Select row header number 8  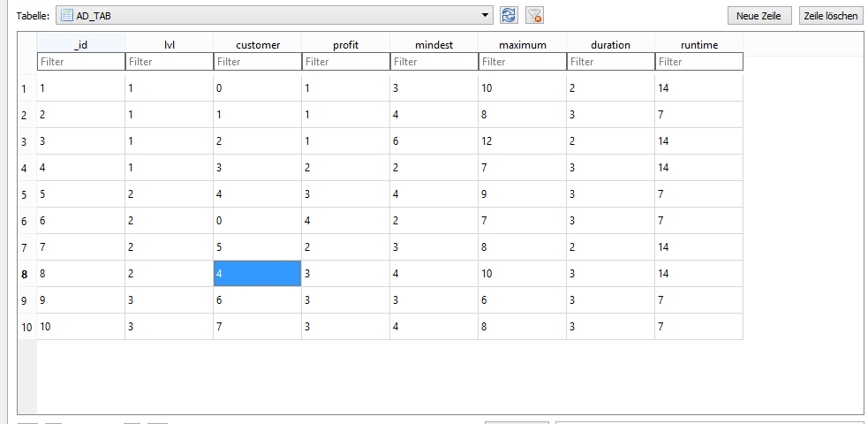point(26,274)
